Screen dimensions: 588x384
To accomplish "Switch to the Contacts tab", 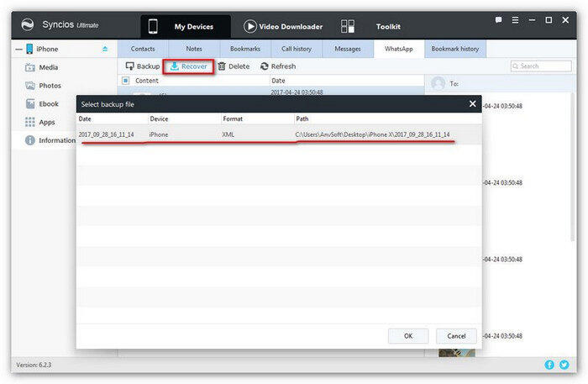I will (143, 49).
